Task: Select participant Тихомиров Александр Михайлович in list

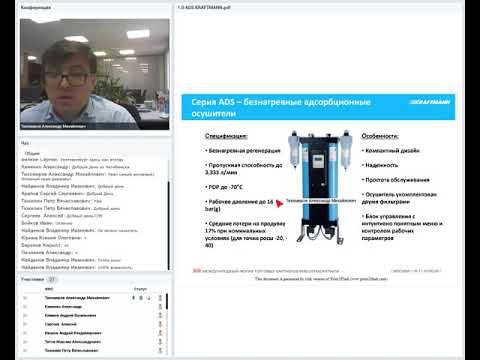Action: click(x=77, y=298)
